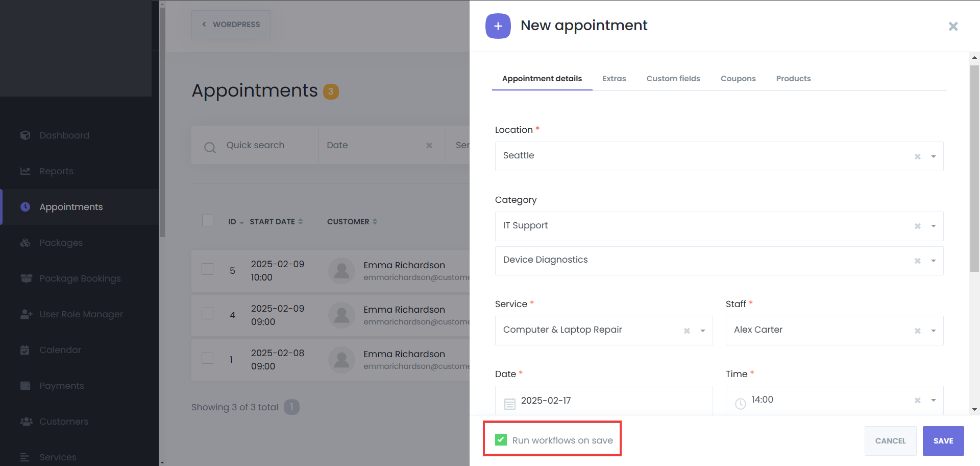Save the new appointment

click(943, 440)
